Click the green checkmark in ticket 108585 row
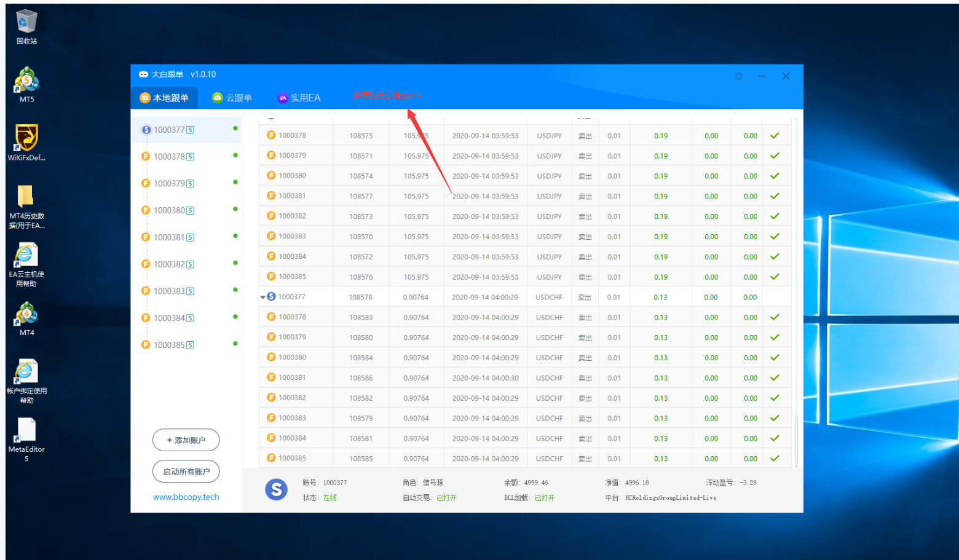This screenshot has width=959, height=560. pos(775,459)
